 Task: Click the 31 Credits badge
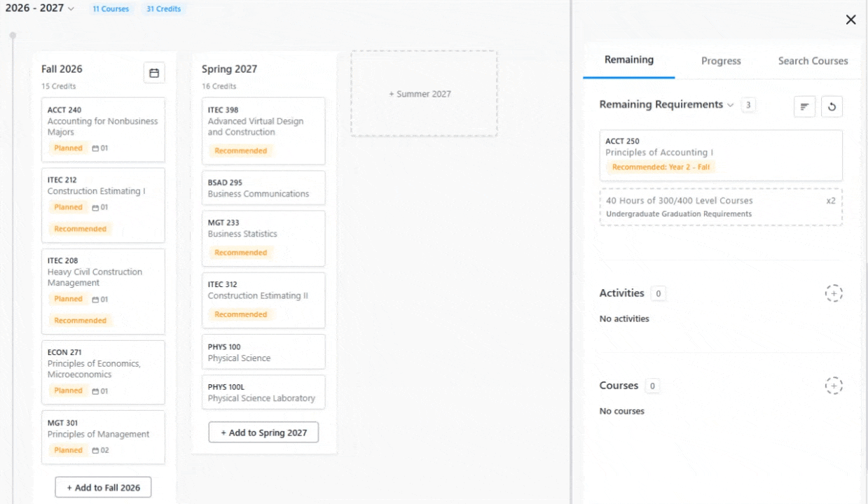[163, 9]
